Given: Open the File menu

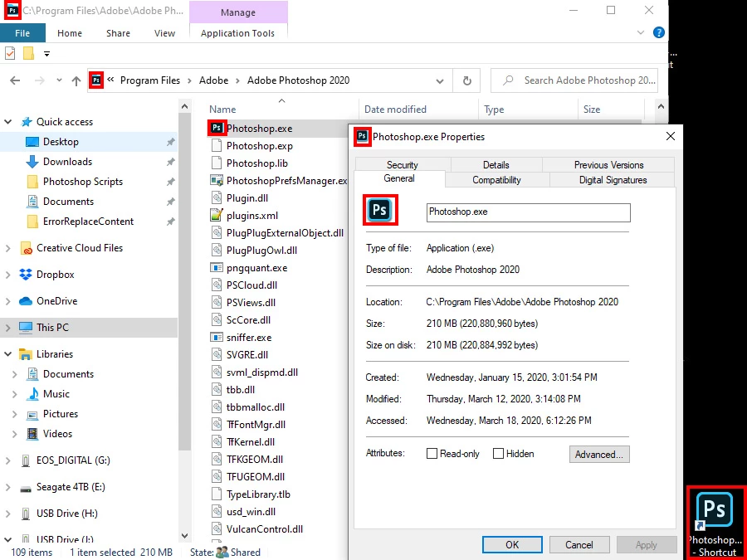Looking at the screenshot, I should coord(22,33).
